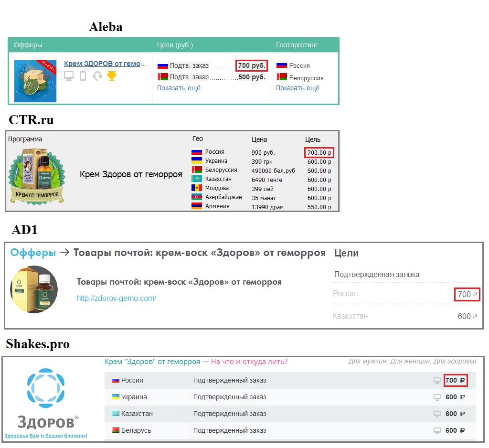Click the 990 руб. price in CTR.ru
This screenshot has height=448, width=489.
[263, 153]
